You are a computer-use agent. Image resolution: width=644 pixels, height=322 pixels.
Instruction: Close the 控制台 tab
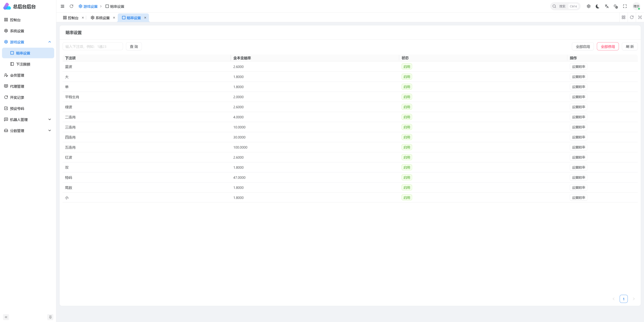pos(83,18)
